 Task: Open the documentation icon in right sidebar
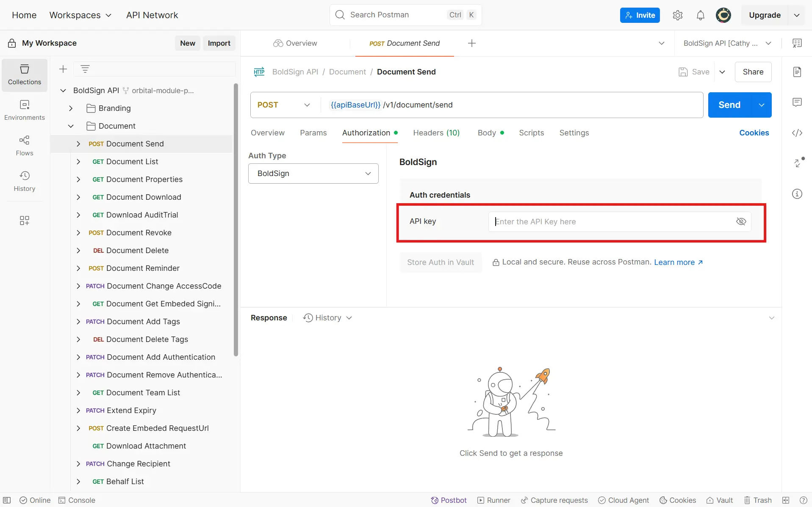tap(797, 72)
